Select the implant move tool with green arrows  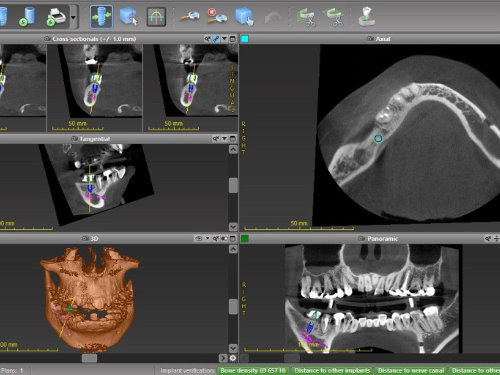pyautogui.click(x=101, y=16)
